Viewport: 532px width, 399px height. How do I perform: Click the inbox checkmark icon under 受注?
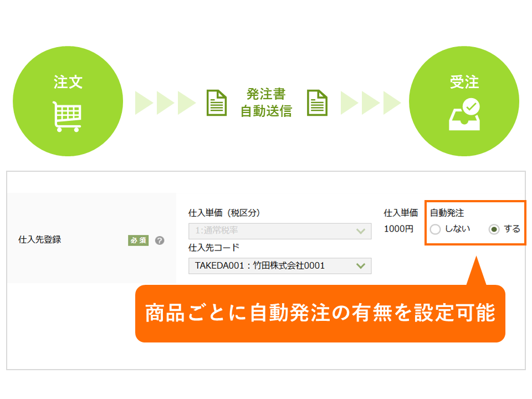(464, 115)
